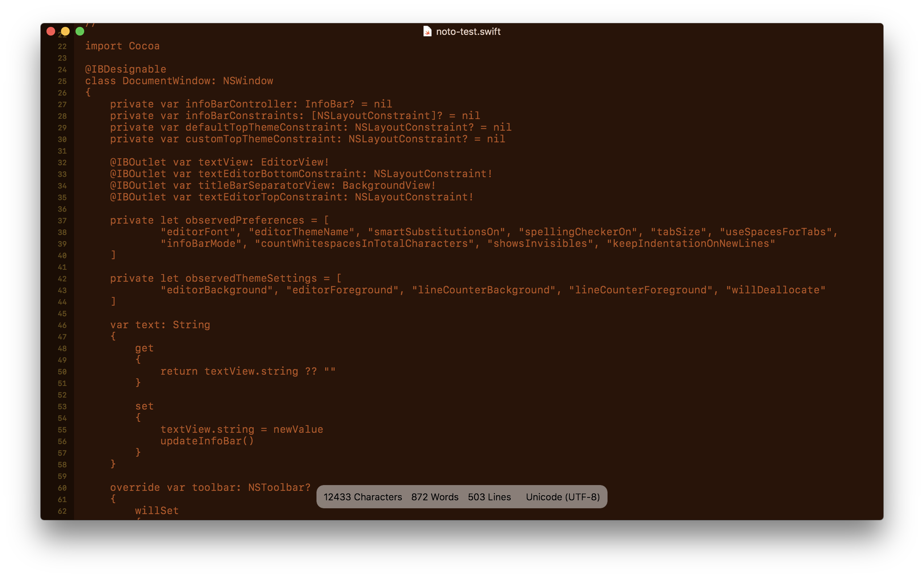This screenshot has height=578, width=924.
Task: Click the 872 Words counter
Action: click(434, 497)
